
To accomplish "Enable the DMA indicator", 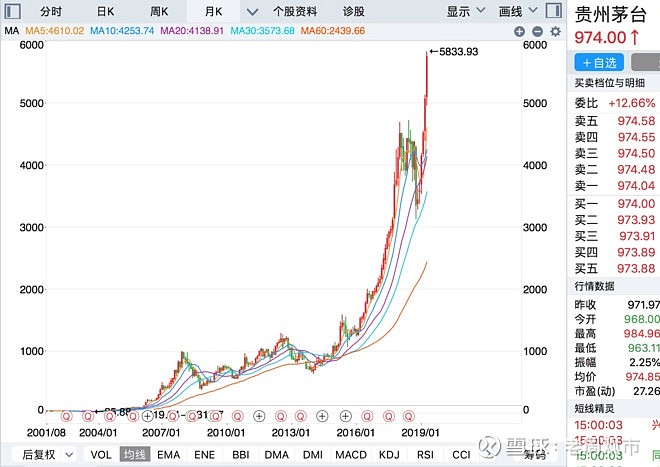I will point(277,455).
